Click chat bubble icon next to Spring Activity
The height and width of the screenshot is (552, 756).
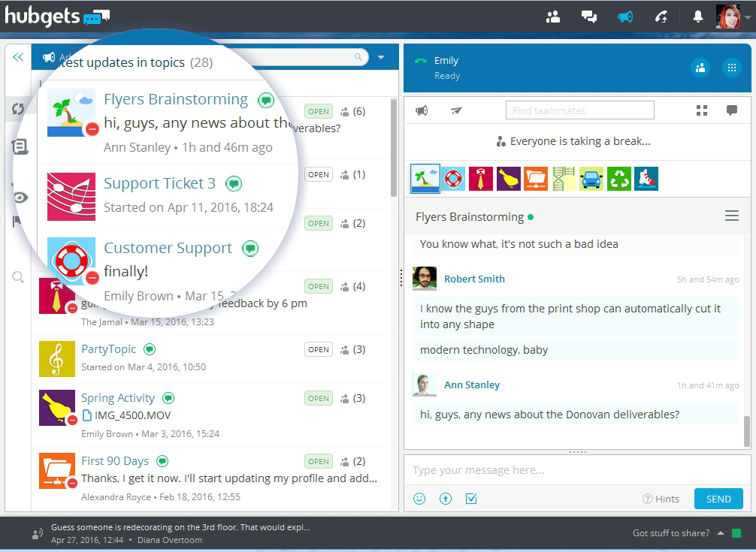pos(168,398)
